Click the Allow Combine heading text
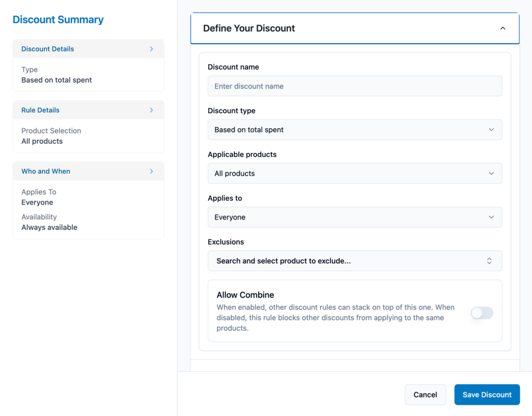The image size is (532, 416). [x=245, y=295]
